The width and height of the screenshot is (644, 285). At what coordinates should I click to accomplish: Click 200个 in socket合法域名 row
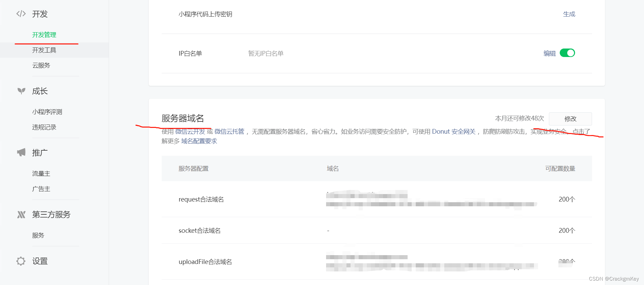point(567,231)
